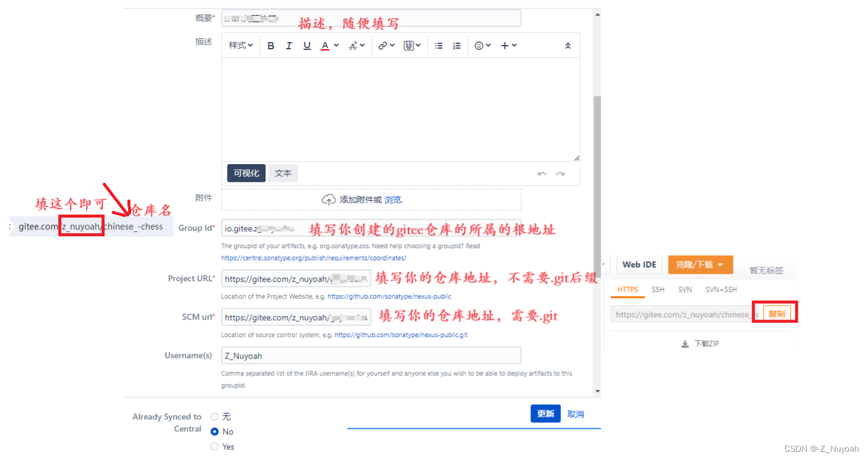
Task: Toggle underline formatting in description editor
Action: click(307, 46)
